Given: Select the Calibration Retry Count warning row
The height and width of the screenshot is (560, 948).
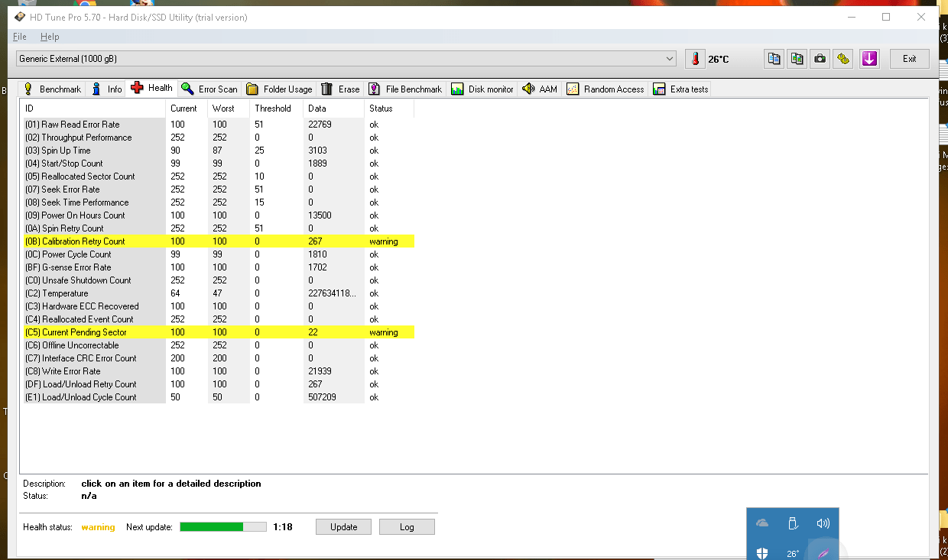Looking at the screenshot, I should pos(219,241).
